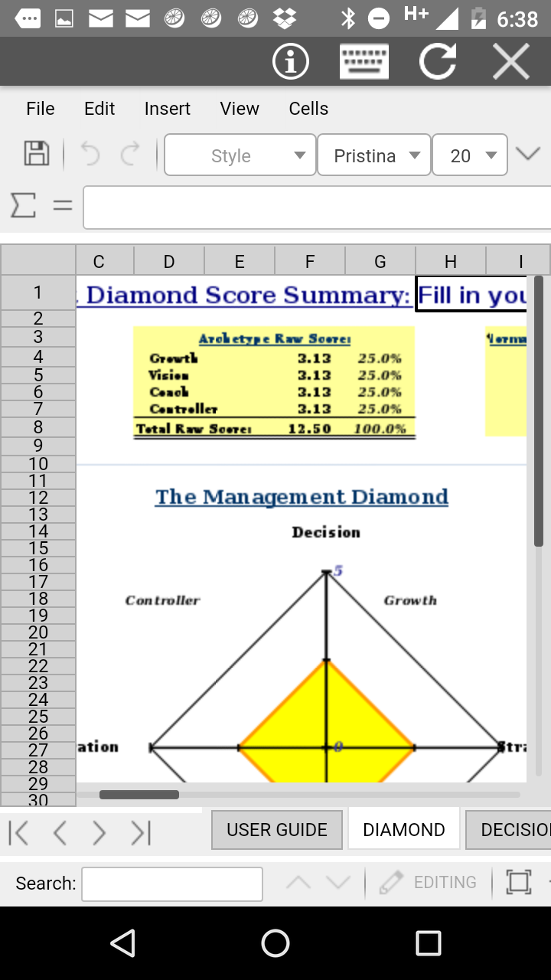Save the spreadsheet with the floppy disk icon
551x980 pixels.
click(x=37, y=153)
